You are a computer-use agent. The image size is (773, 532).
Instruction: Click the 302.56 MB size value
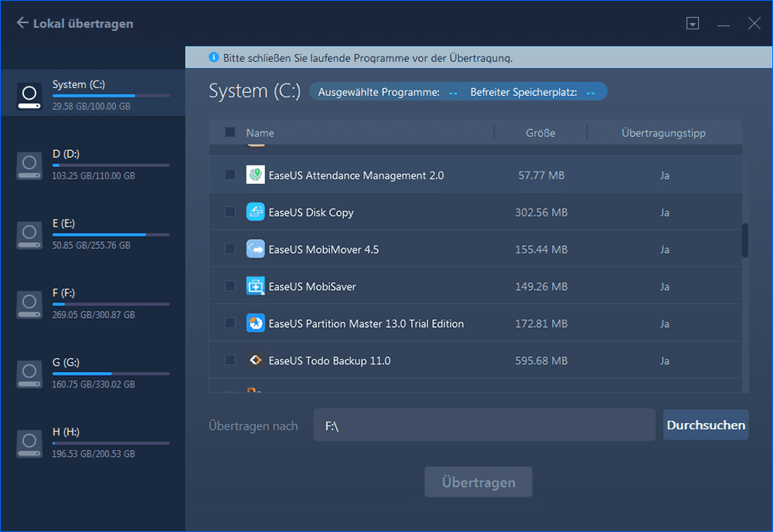click(541, 212)
